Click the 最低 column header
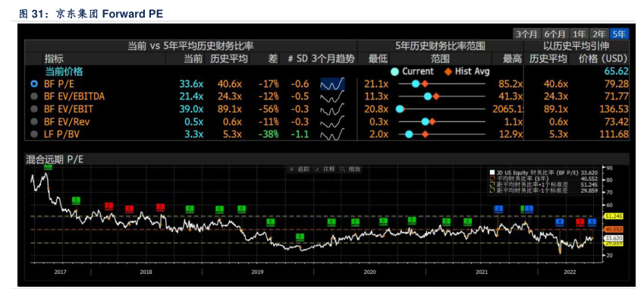 point(378,58)
